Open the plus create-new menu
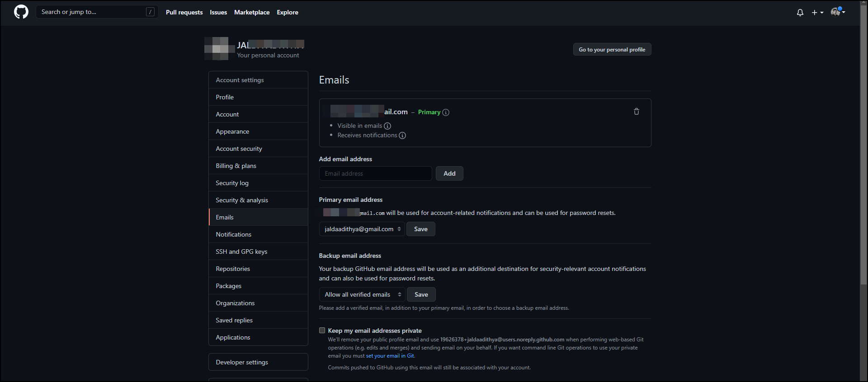This screenshot has width=868, height=382. [817, 13]
